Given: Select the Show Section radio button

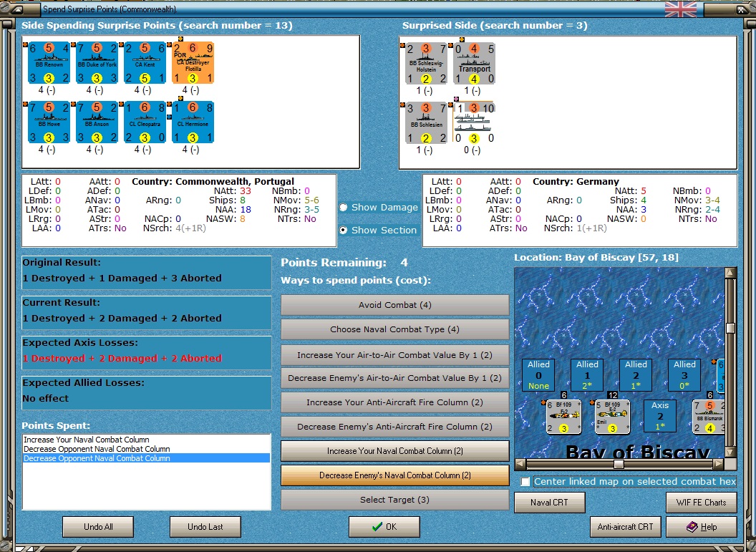Looking at the screenshot, I should [x=344, y=230].
